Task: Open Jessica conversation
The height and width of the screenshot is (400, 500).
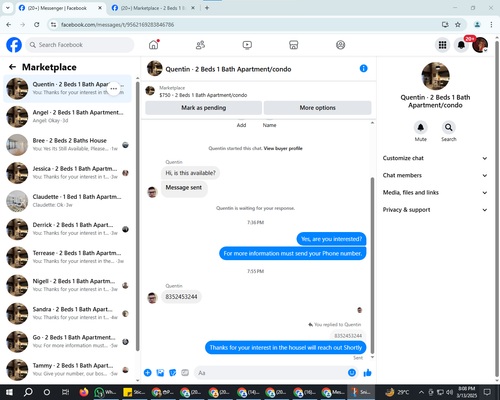Action: coord(68,173)
